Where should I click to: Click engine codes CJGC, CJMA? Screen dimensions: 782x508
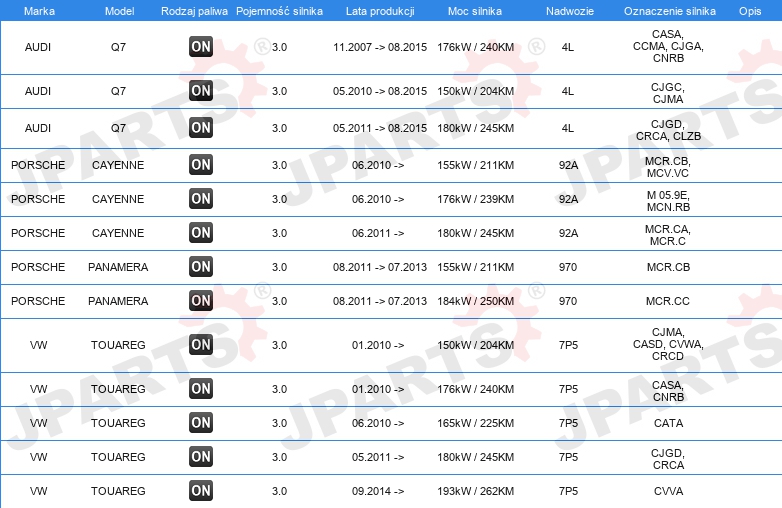pyautogui.click(x=668, y=93)
